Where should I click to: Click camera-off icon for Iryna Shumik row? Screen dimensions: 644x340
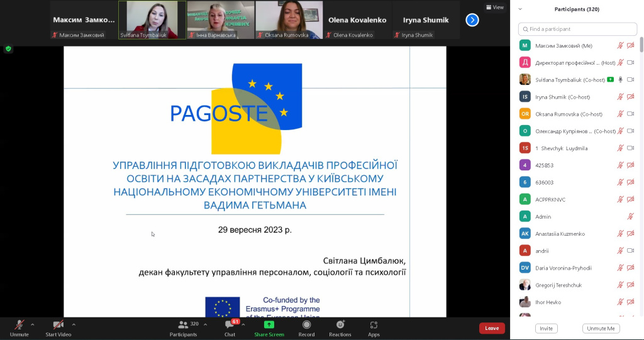click(631, 97)
